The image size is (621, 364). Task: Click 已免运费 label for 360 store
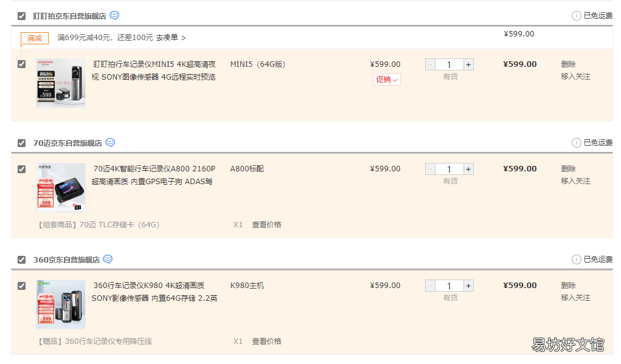pyautogui.click(x=598, y=259)
